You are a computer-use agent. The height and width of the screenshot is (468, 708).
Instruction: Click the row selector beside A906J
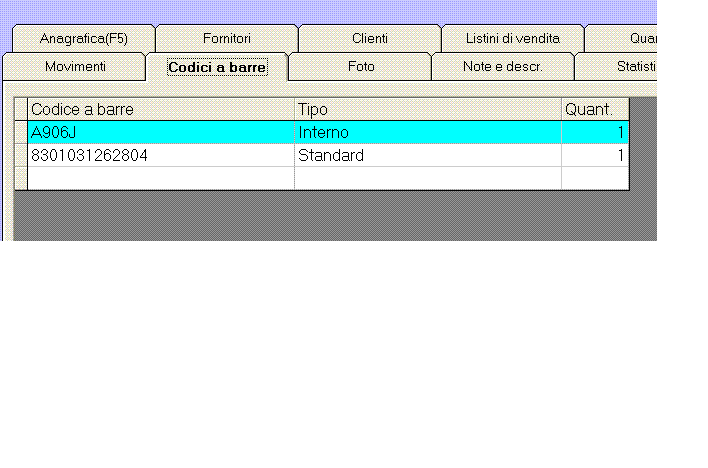pyautogui.click(x=21, y=132)
